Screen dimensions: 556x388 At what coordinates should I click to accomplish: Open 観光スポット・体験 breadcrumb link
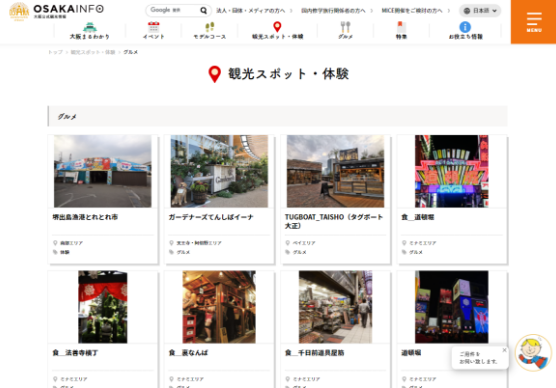pyautogui.click(x=93, y=52)
